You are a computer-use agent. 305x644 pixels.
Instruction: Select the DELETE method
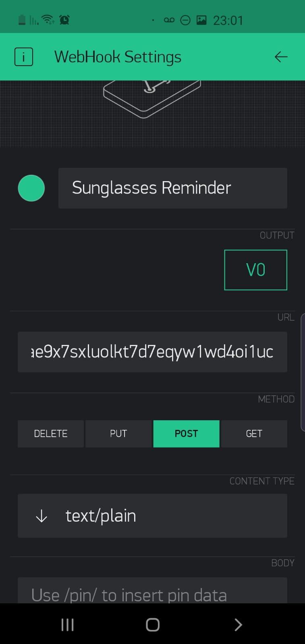coord(51,433)
